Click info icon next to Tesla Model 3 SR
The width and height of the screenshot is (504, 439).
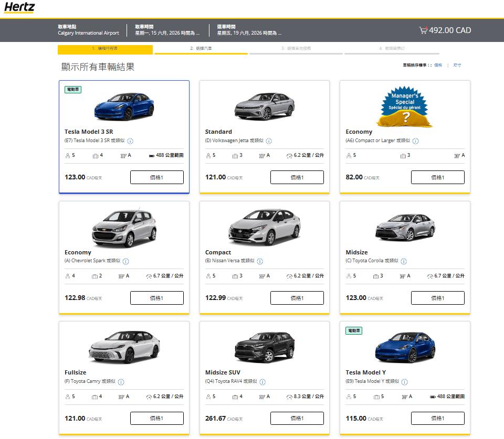130,141
